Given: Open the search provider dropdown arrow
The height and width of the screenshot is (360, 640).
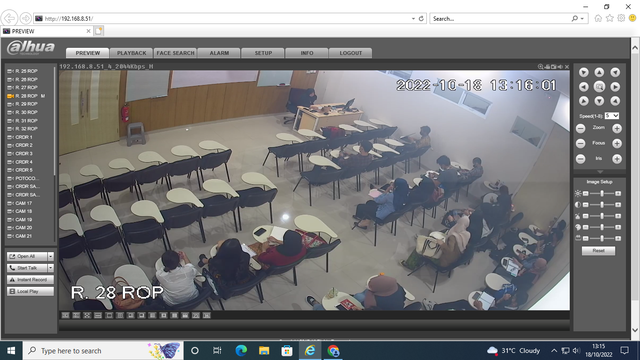Looking at the screenshot, I should click(x=582, y=19).
